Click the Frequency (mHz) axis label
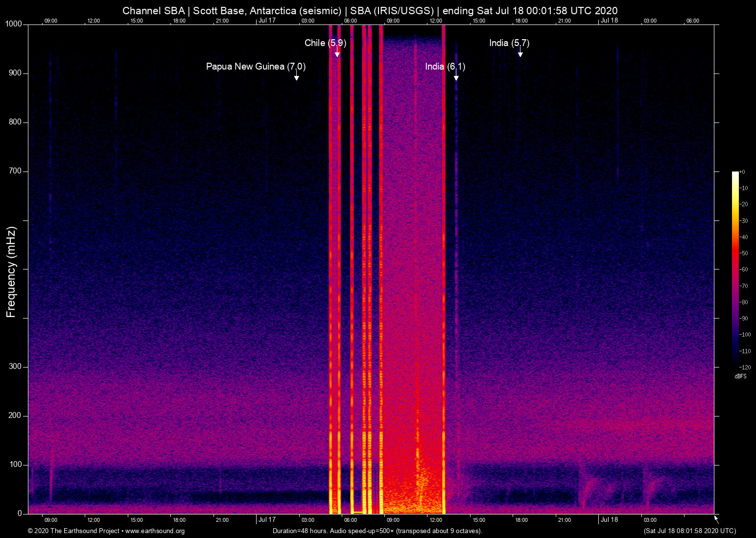Viewport: 756px width, 538px height. (11, 272)
